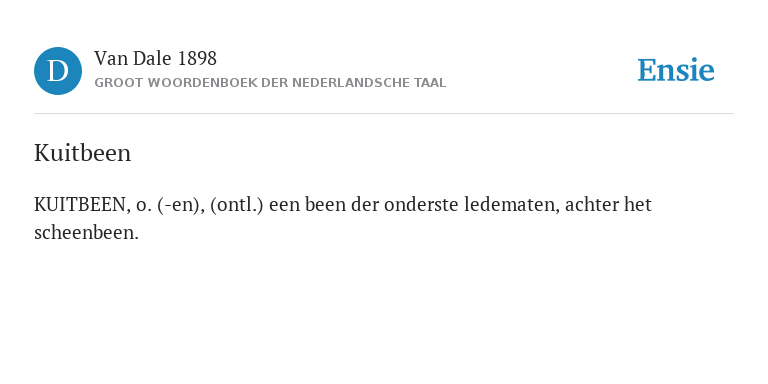
Task: Select the word ledematen in the definition
Action: pos(509,205)
